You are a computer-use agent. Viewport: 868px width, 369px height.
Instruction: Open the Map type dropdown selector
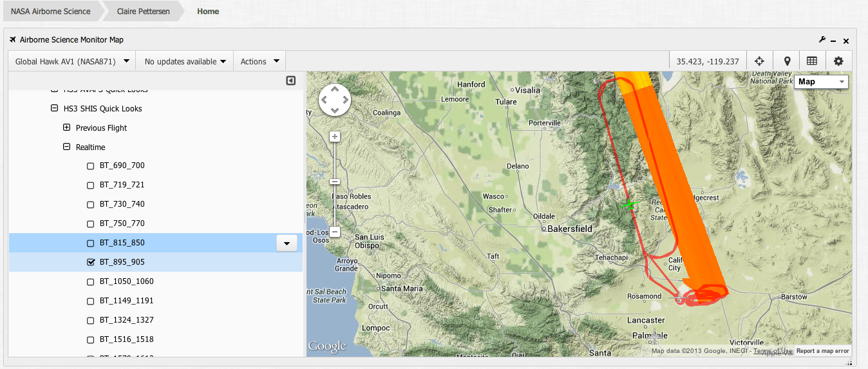(822, 82)
